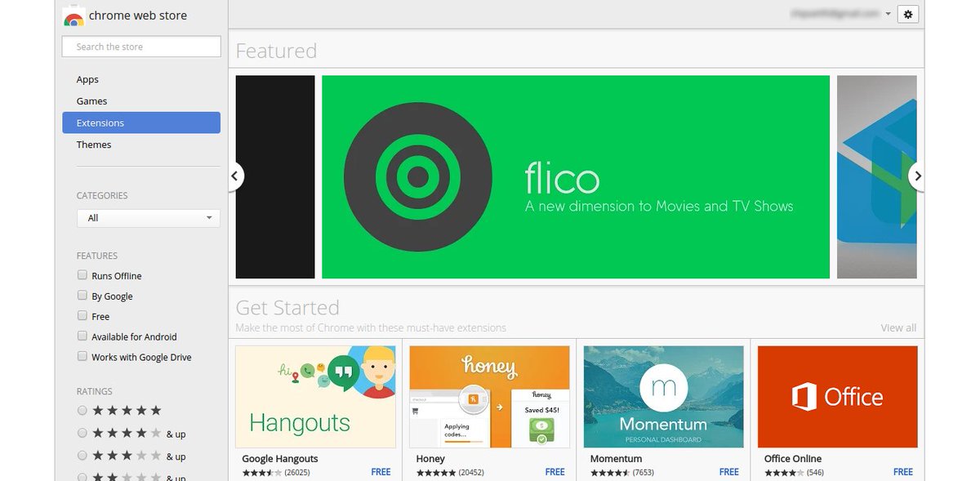This screenshot has width=980, height=481.
Task: Enable the By Google checkbox
Action: [82, 296]
